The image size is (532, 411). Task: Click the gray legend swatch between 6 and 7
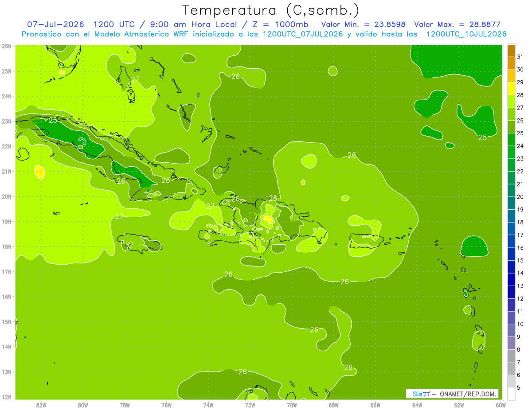(x=511, y=369)
